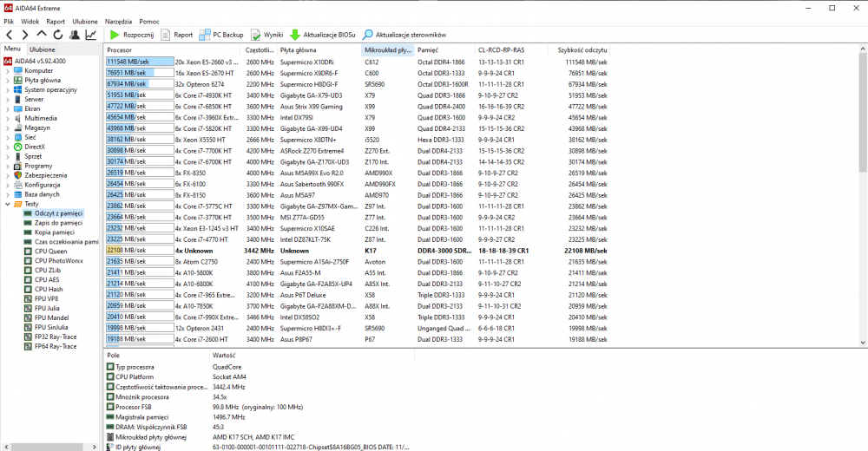
Task: Select FPU Julia test in tree
Action: pos(47,308)
